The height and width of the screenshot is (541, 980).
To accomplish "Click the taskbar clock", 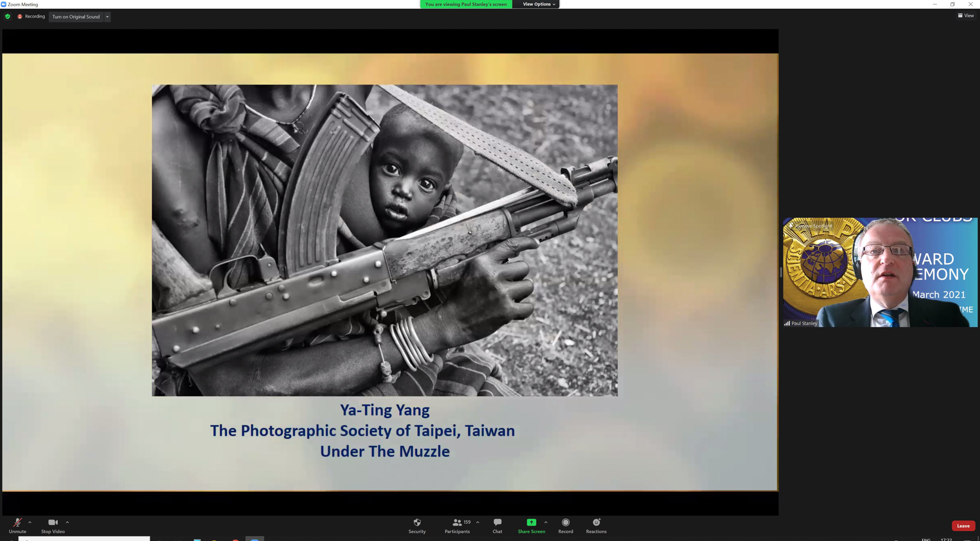I will [x=946, y=539].
